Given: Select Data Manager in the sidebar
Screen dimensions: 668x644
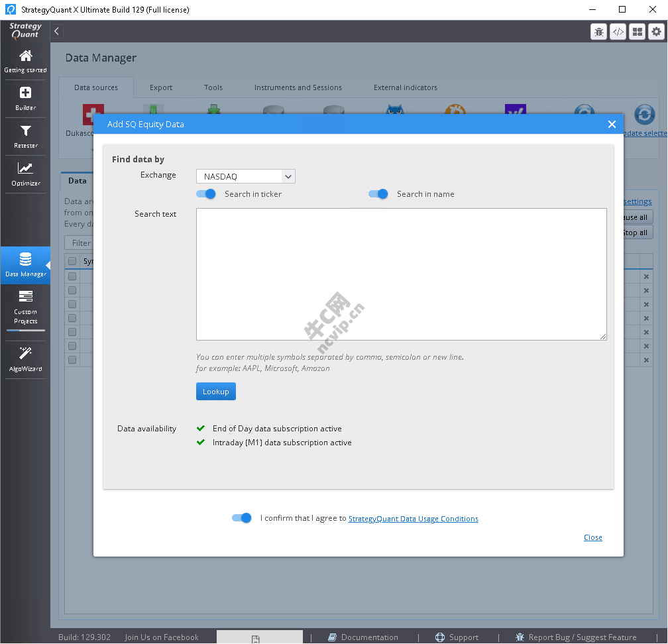Looking at the screenshot, I should (x=25, y=265).
